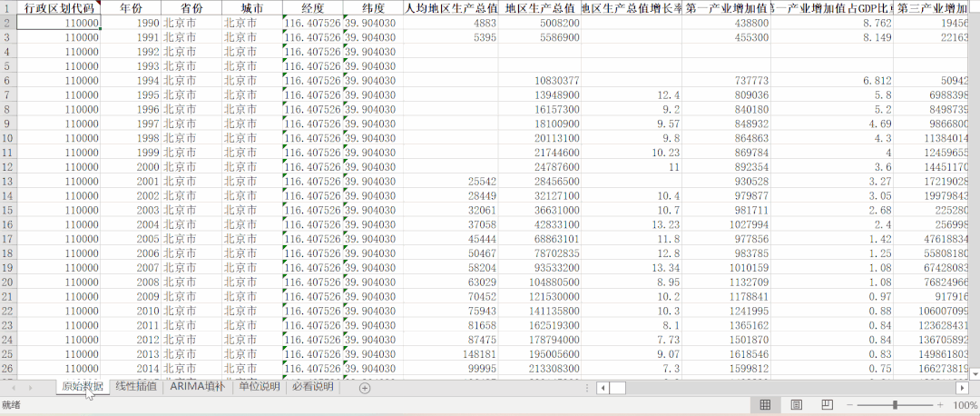
Task: Click the horizontal scrollbar thumb
Action: [x=618, y=388]
